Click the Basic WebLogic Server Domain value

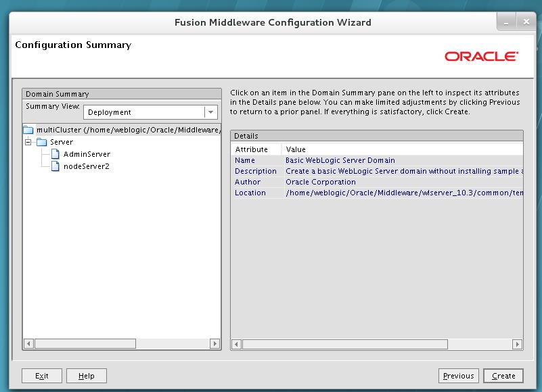340,160
